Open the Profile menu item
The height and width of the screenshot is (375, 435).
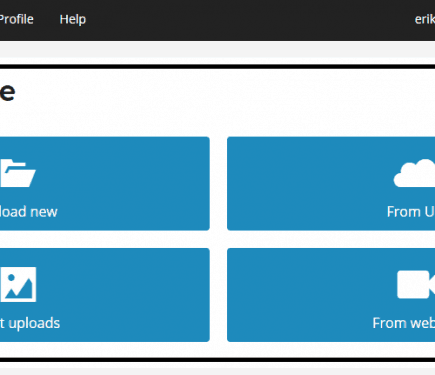coord(16,19)
